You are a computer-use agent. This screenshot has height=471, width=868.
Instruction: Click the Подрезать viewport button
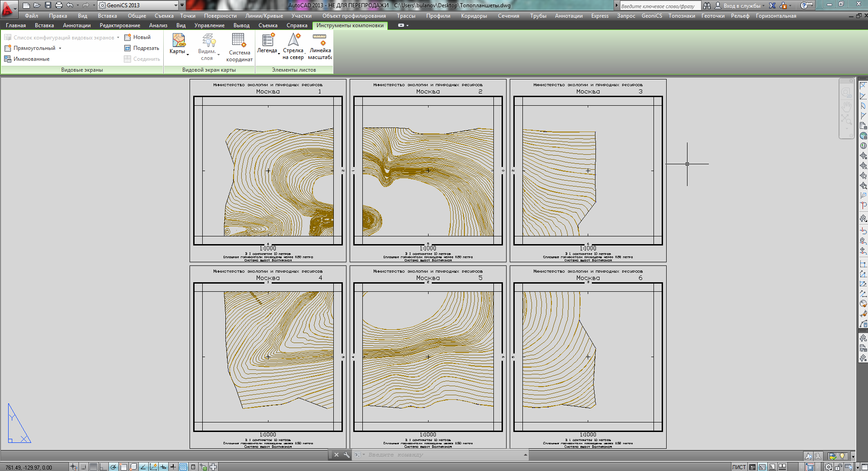pos(141,48)
